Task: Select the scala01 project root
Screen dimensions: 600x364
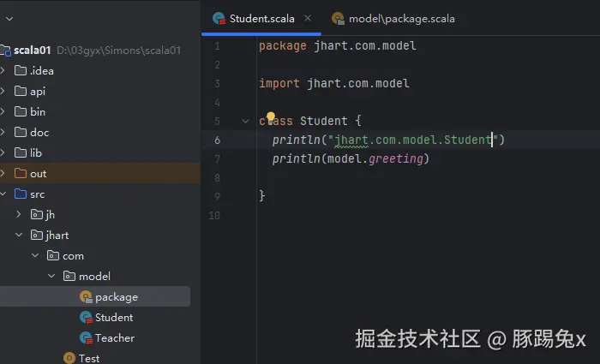Action: (x=33, y=50)
